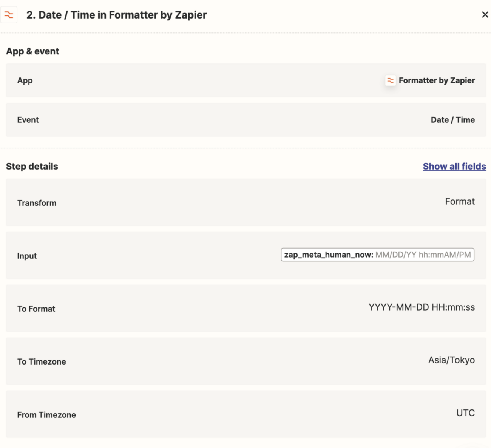Click the App & event heading
The image size is (491, 448).
click(x=32, y=51)
